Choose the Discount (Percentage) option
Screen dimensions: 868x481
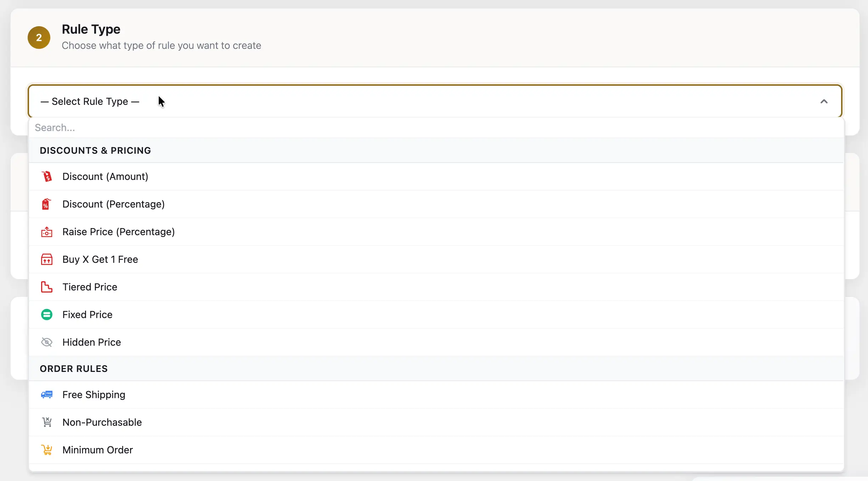click(x=113, y=204)
